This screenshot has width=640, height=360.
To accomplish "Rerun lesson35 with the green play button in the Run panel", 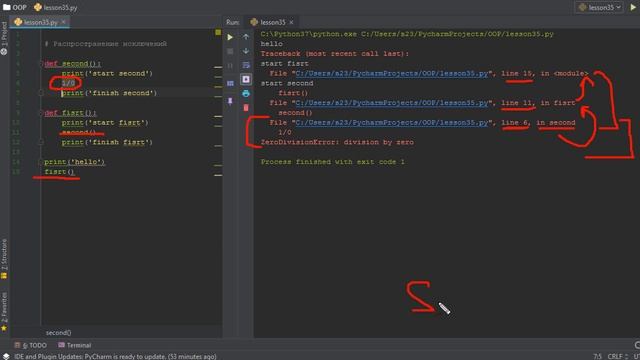I will (230, 37).
